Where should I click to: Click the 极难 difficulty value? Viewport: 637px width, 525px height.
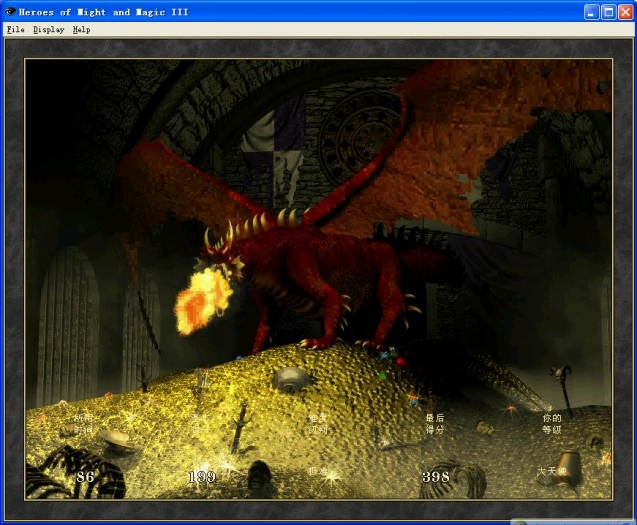coord(318,471)
